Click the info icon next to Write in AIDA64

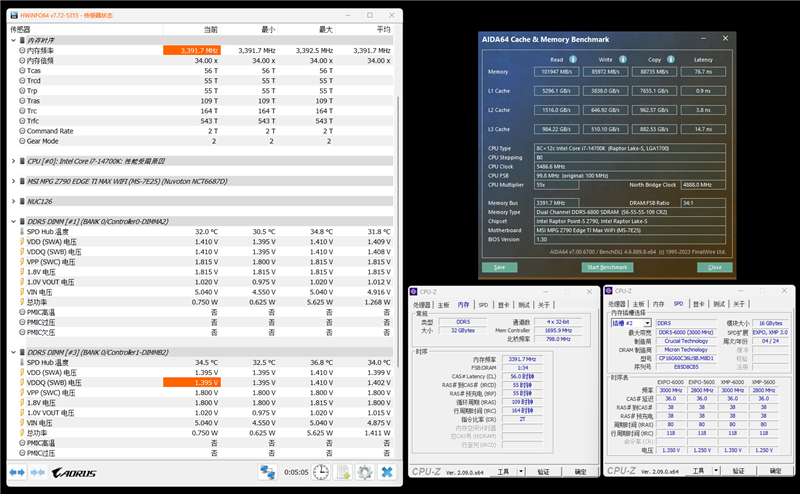(x=622, y=59)
